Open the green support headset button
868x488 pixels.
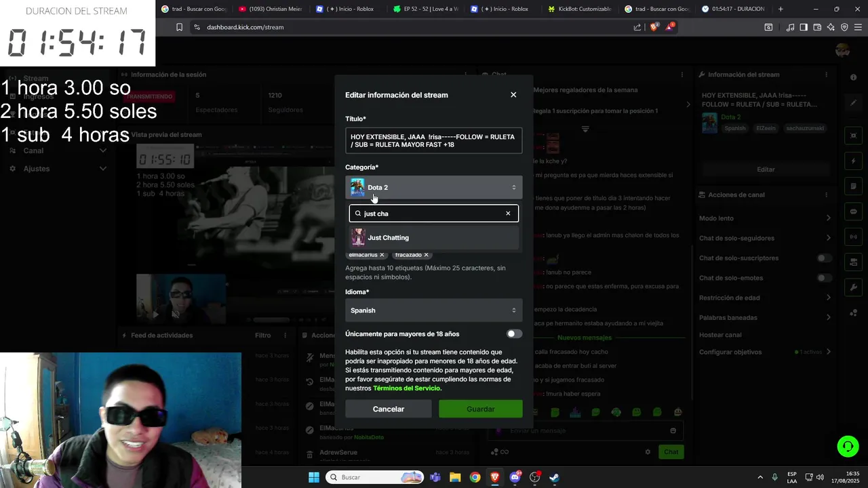pos(848,446)
